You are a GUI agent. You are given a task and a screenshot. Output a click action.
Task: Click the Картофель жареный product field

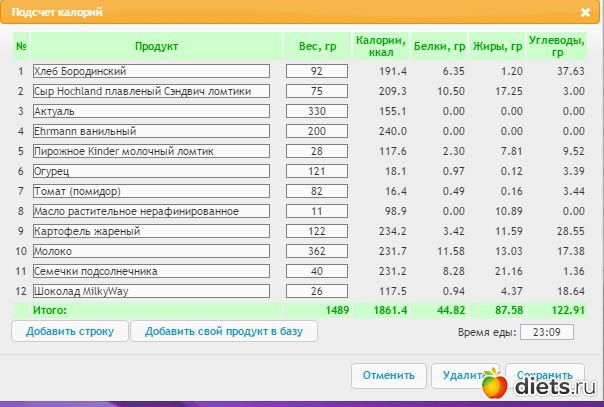click(x=151, y=231)
